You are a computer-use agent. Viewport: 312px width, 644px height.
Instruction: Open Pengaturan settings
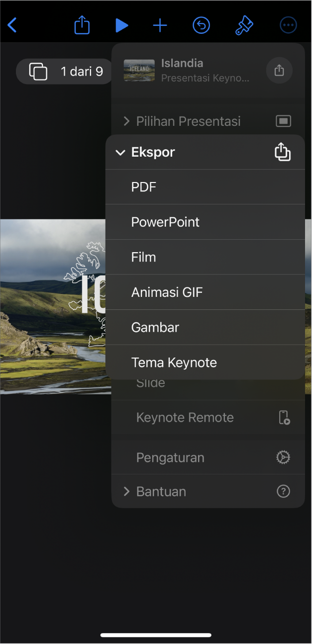208,458
